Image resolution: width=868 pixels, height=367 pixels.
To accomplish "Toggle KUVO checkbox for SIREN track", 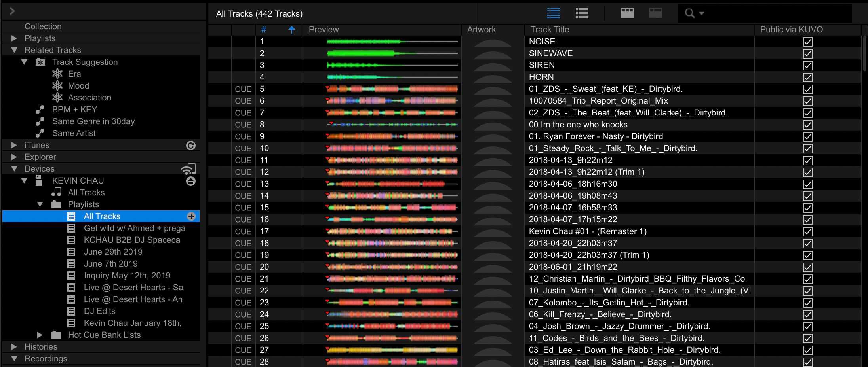I will pyautogui.click(x=808, y=65).
